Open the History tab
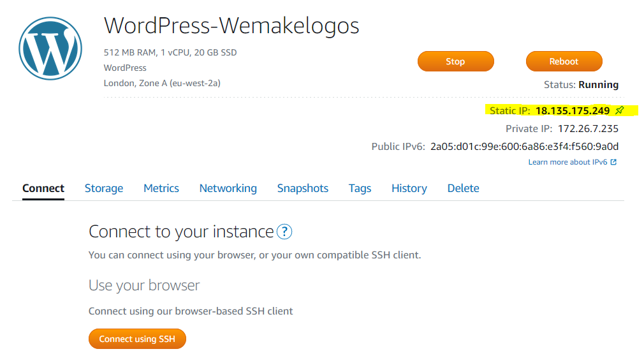 coord(409,188)
